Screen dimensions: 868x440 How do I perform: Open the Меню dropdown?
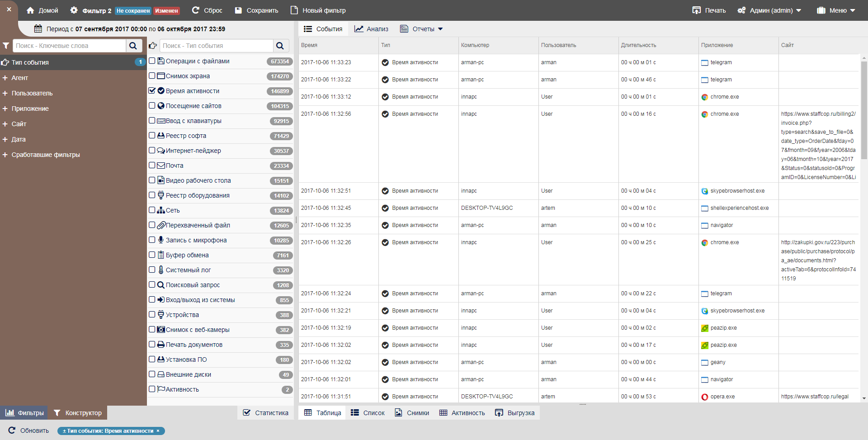tap(836, 10)
